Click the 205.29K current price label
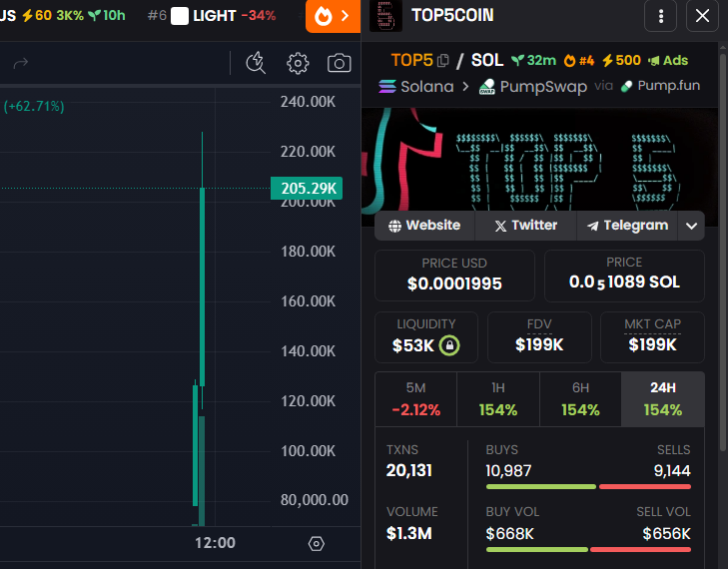 coord(307,188)
